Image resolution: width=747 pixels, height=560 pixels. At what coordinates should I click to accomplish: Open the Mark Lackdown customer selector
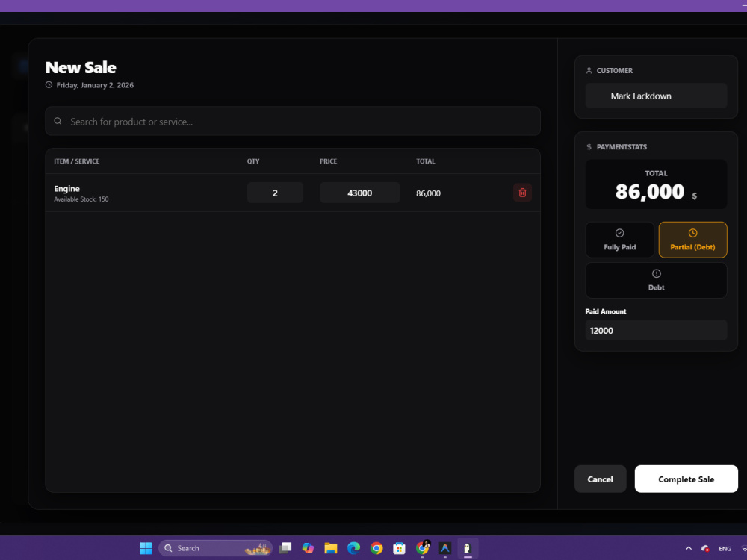pos(656,96)
